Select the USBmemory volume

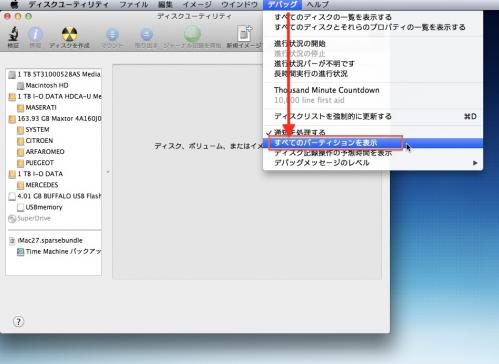(40, 207)
